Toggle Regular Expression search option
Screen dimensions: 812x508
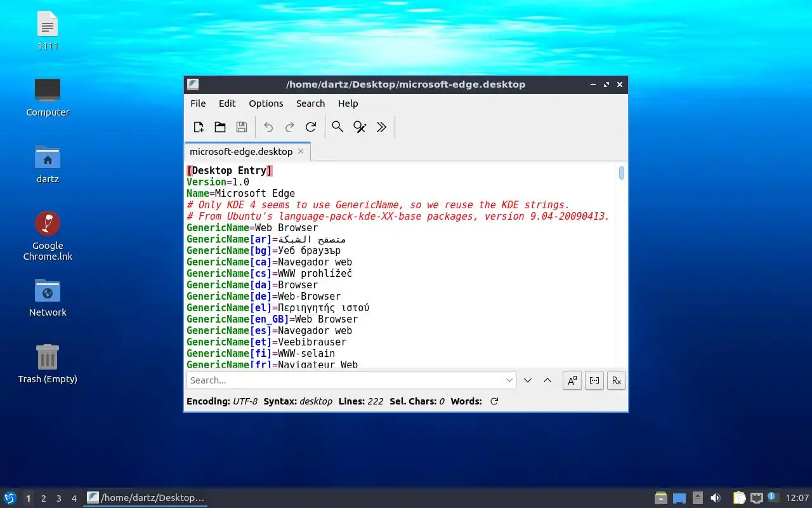[x=617, y=380]
